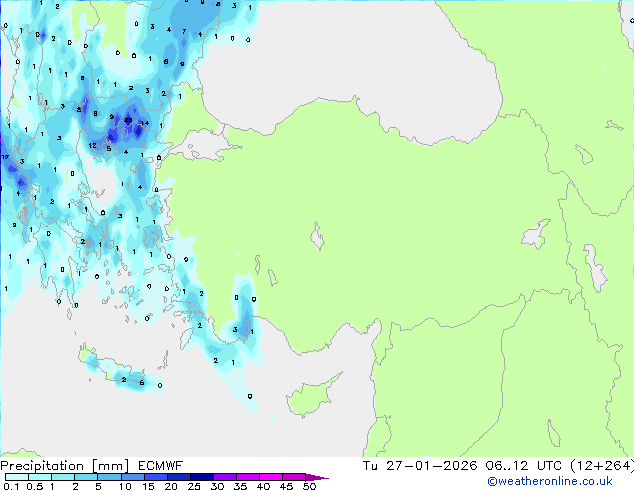
Task: Click the map value "14" near dark blue area
Action: click(145, 123)
